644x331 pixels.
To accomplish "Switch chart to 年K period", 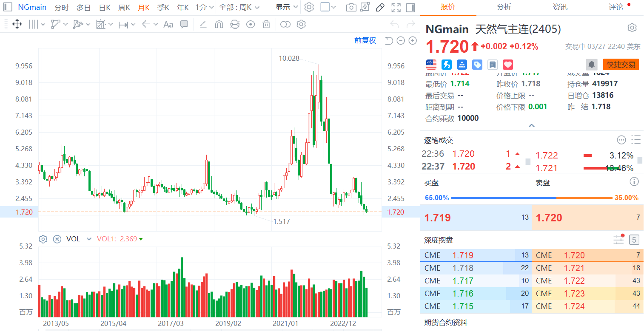I will pos(183,7).
